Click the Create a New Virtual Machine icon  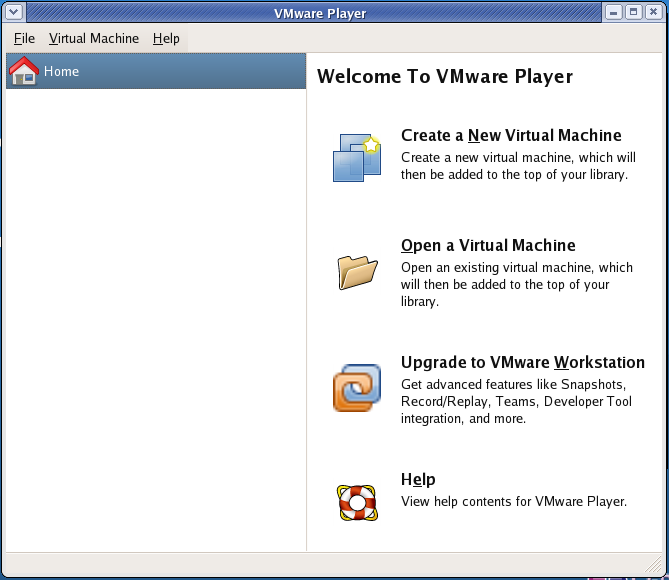[357, 158]
